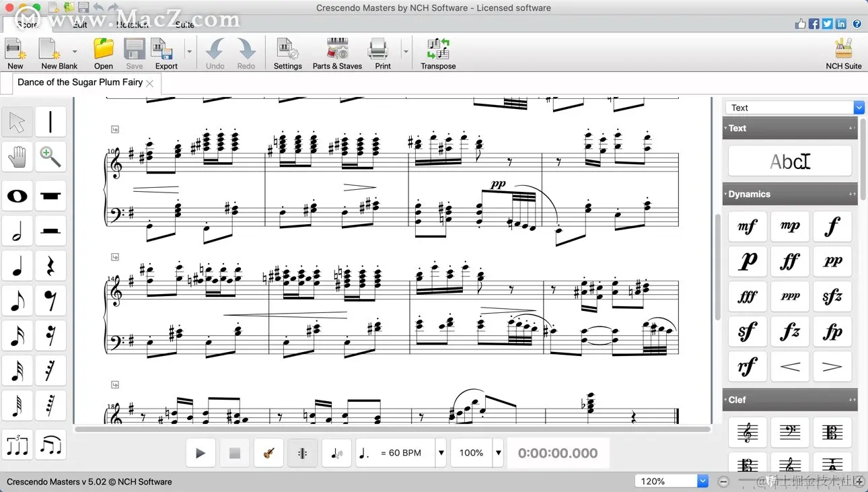Select the eighth note tool
Image resolution: width=868 pixels, height=492 pixels.
click(x=17, y=301)
